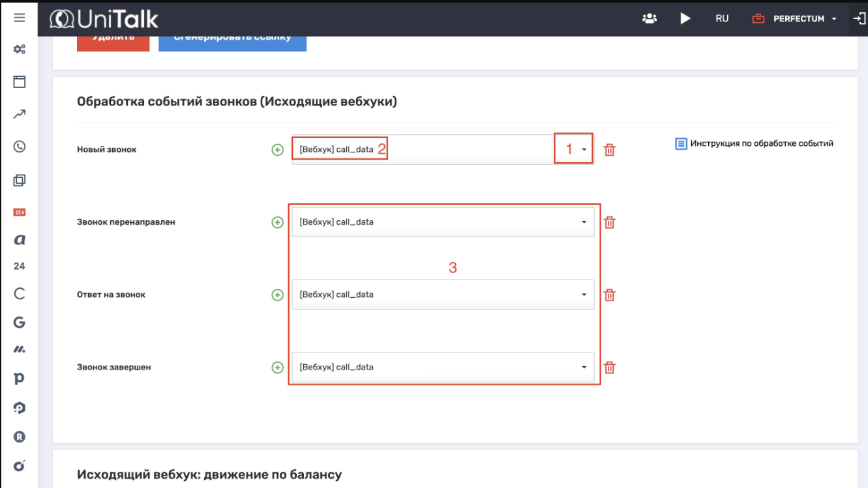The image size is (868, 488).
Task: Click the users group icon in header
Action: 649,18
